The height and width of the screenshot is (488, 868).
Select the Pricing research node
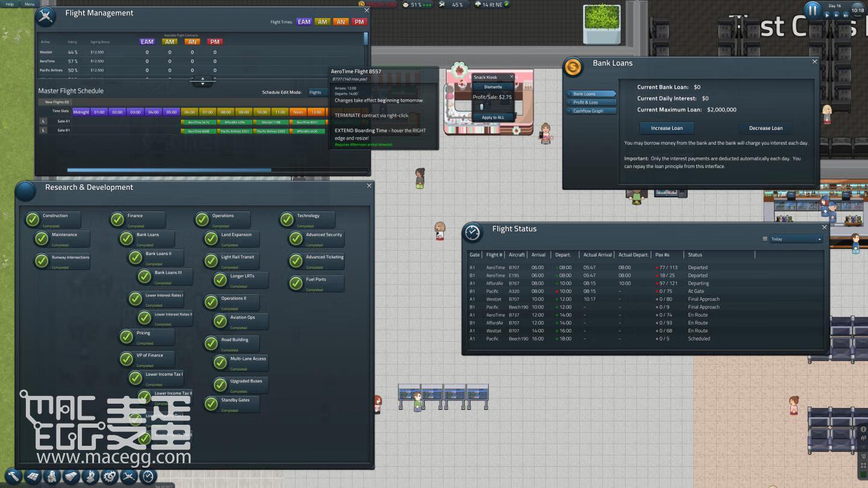(146, 337)
